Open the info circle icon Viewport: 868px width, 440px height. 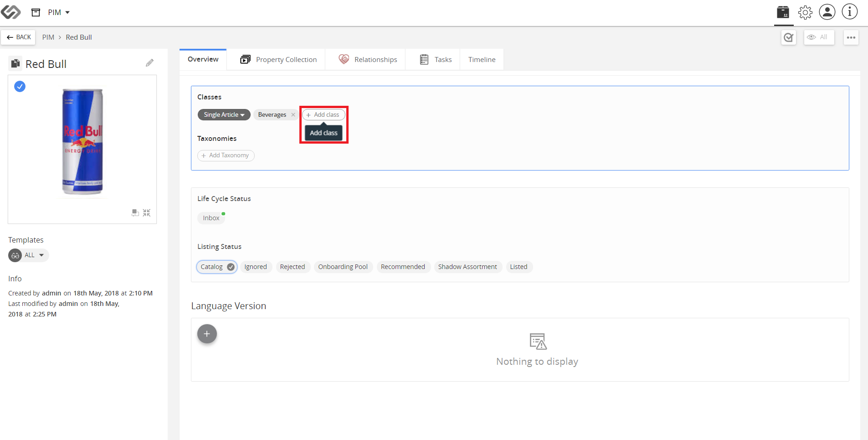click(x=849, y=12)
